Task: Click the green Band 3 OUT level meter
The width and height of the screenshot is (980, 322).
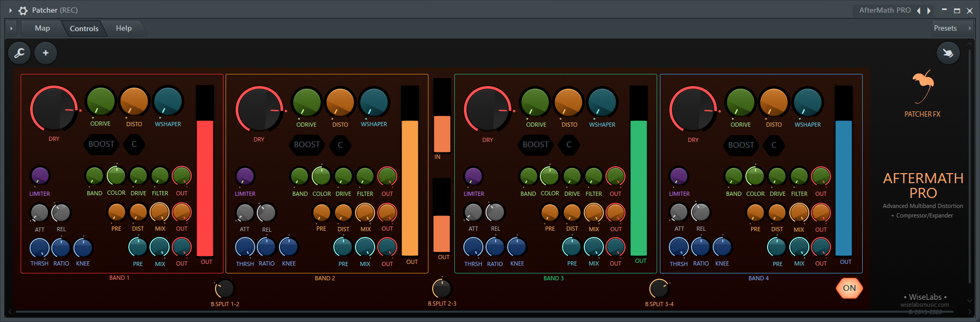Action: point(639,171)
